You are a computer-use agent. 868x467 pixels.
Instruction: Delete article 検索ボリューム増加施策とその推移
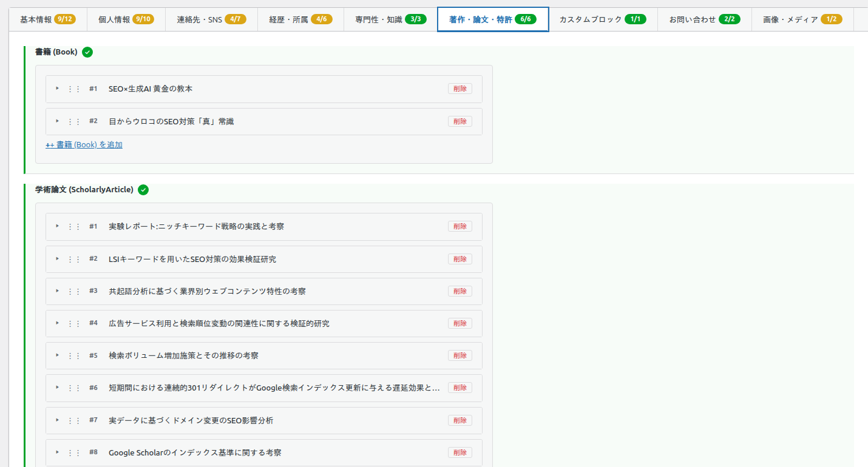(x=460, y=355)
